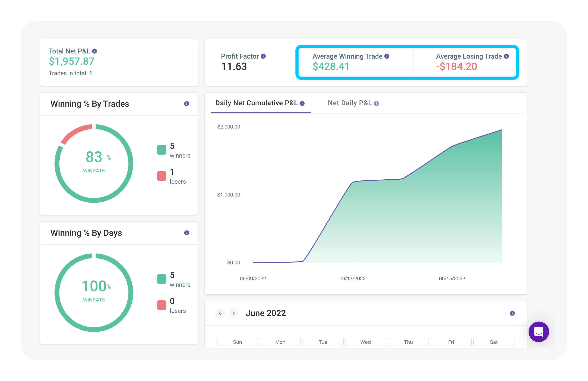Viewport: 588px width, 381px height.
Task: Click the Profit Factor info icon
Action: (263, 56)
